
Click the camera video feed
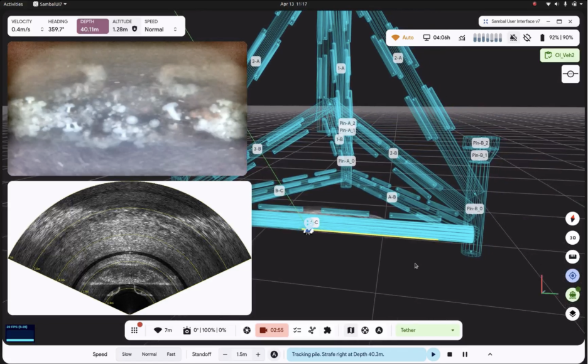click(x=127, y=108)
